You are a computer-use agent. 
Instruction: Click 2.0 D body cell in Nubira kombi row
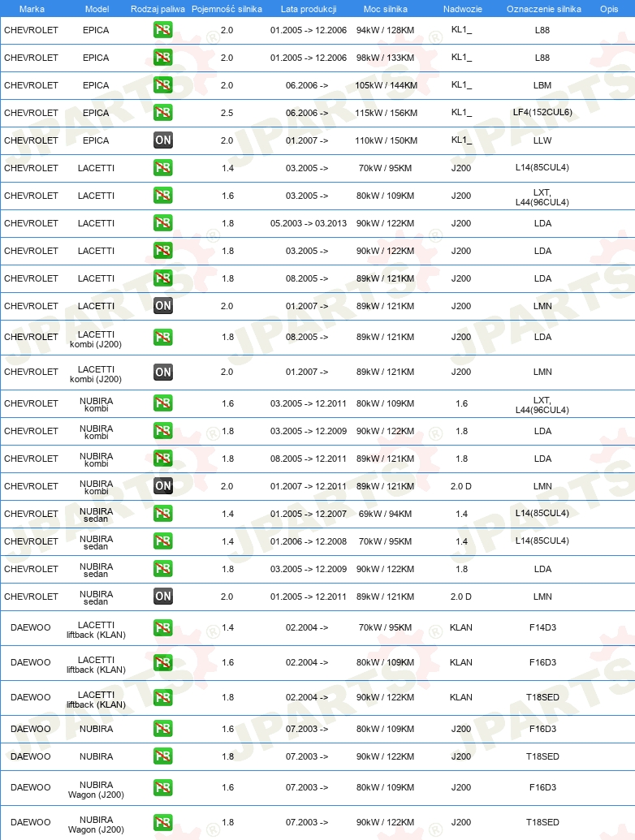point(461,486)
